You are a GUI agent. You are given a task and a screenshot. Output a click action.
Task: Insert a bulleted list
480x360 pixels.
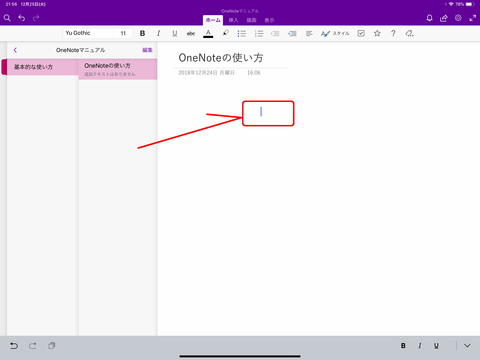242,33
